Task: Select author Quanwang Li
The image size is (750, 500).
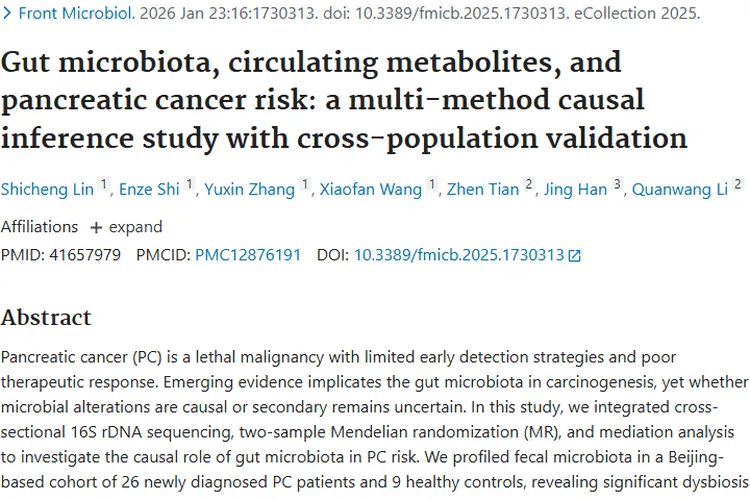Action: [678, 189]
